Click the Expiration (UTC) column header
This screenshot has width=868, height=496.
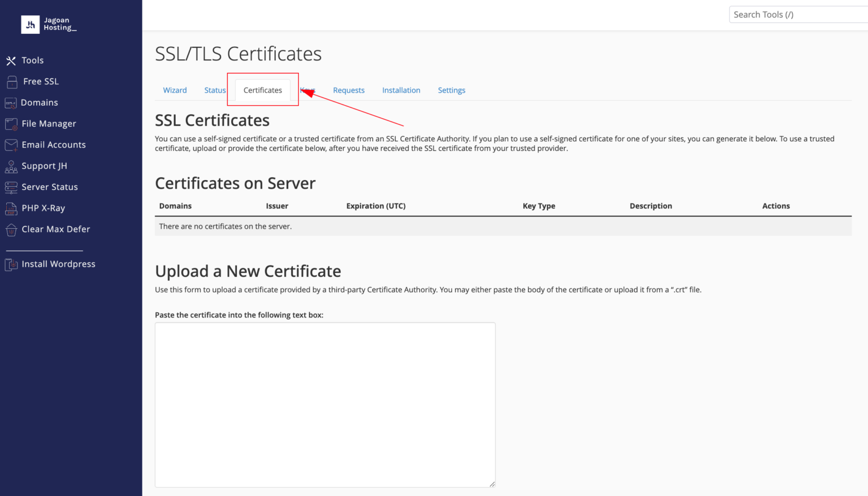click(x=376, y=206)
